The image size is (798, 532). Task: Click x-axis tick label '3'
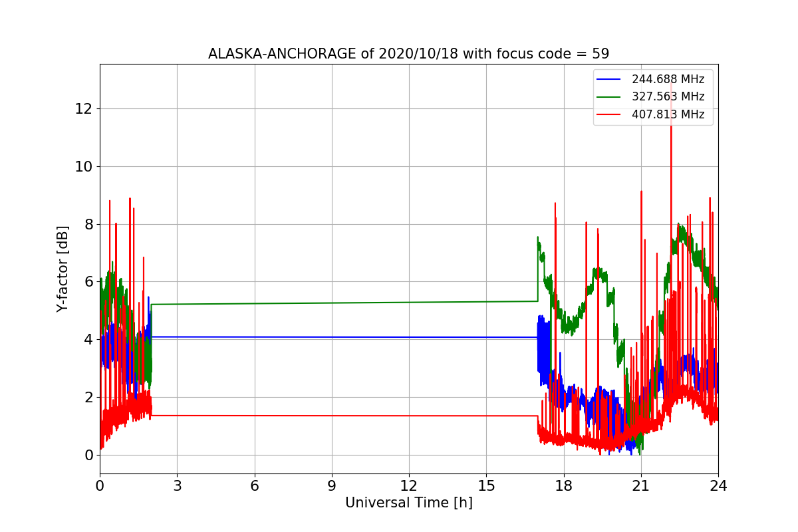177,486
